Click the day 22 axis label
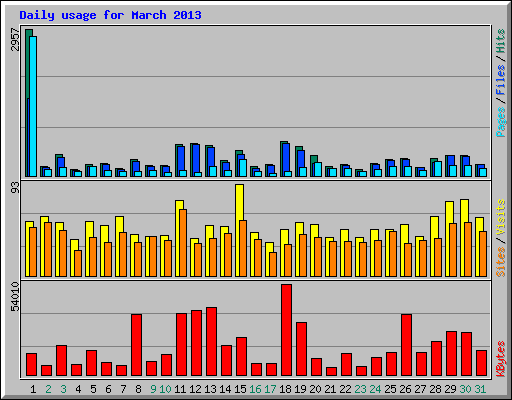 (x=345, y=389)
